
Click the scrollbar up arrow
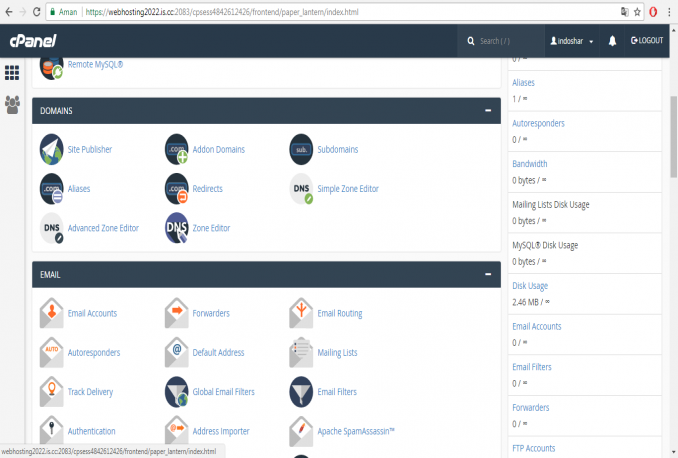pyautogui.click(x=674, y=30)
